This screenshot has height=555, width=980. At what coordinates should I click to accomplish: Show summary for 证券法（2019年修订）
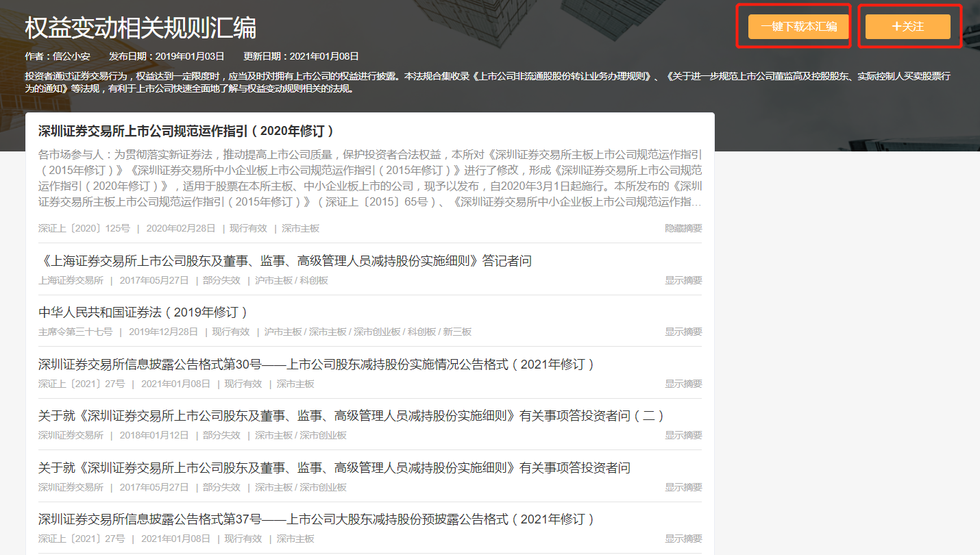(683, 332)
